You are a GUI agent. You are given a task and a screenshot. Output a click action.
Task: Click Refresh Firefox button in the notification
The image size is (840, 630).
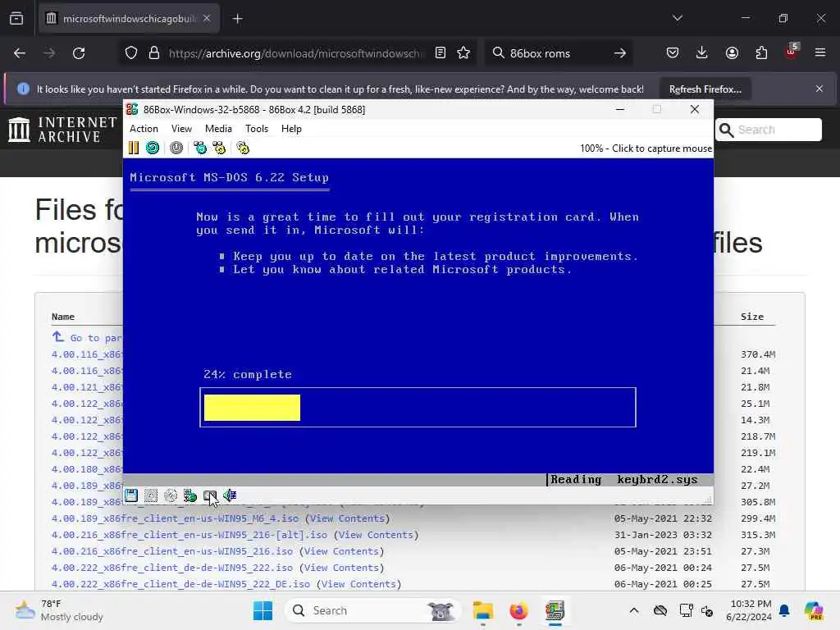(705, 89)
